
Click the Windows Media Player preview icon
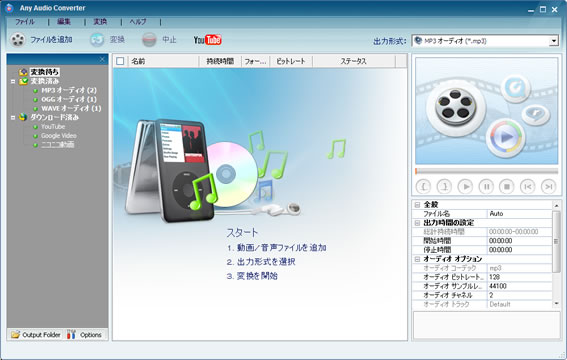click(506, 137)
